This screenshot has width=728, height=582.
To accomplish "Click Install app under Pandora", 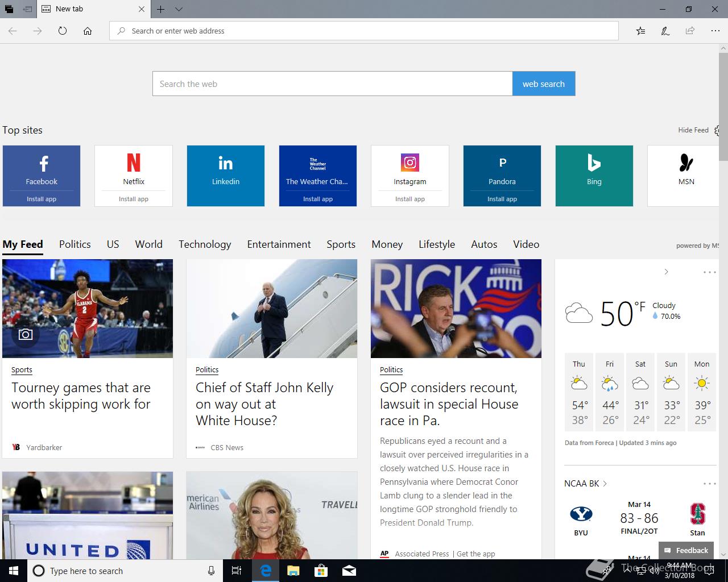I will 502,199.
